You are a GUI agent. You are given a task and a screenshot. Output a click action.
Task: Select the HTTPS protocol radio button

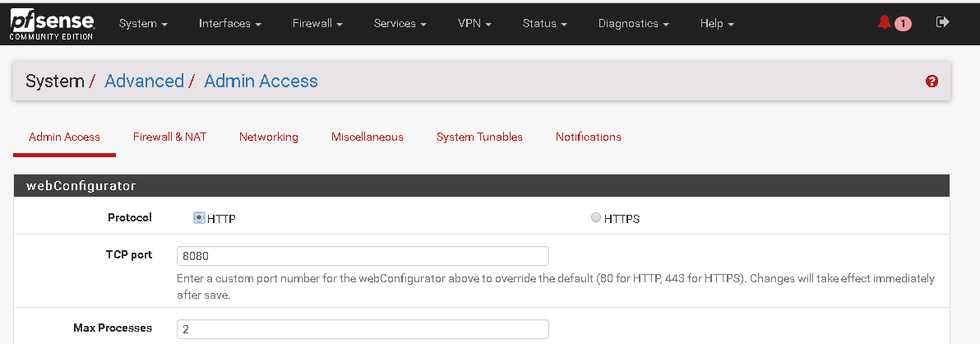pyautogui.click(x=595, y=217)
